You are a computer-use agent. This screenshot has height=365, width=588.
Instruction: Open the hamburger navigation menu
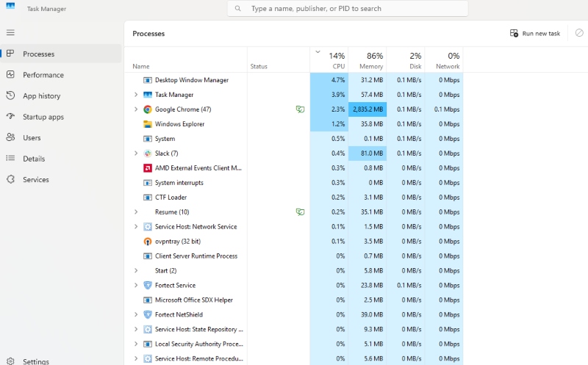pyautogui.click(x=10, y=32)
